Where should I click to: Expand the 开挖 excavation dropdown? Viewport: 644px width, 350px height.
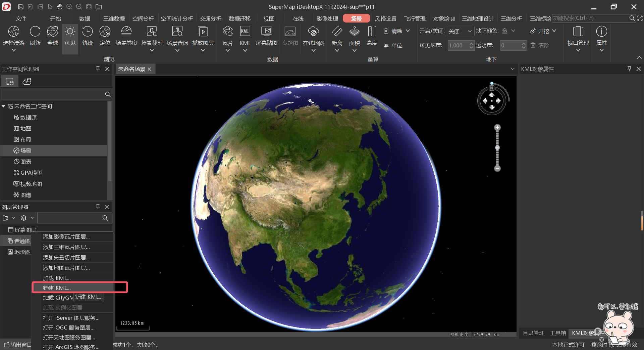point(554,31)
